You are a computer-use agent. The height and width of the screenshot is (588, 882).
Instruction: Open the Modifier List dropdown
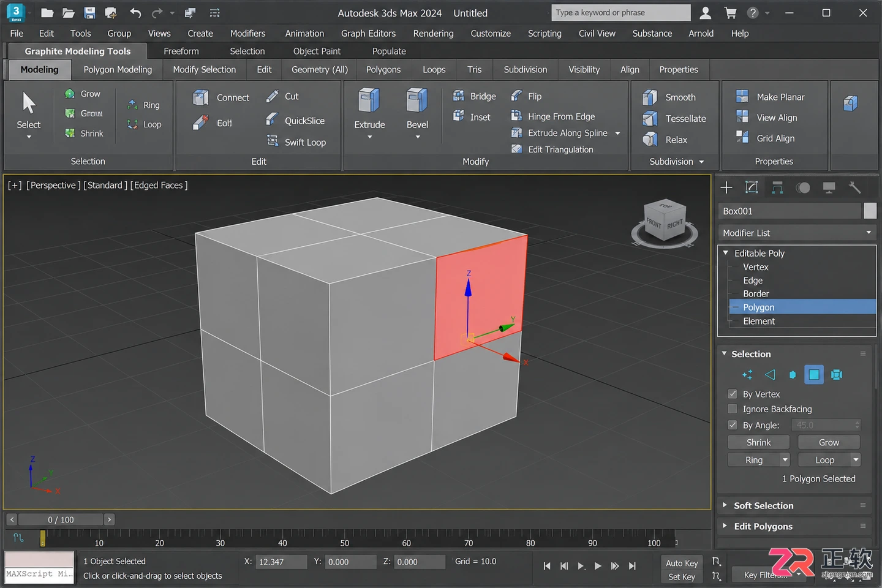tap(797, 233)
